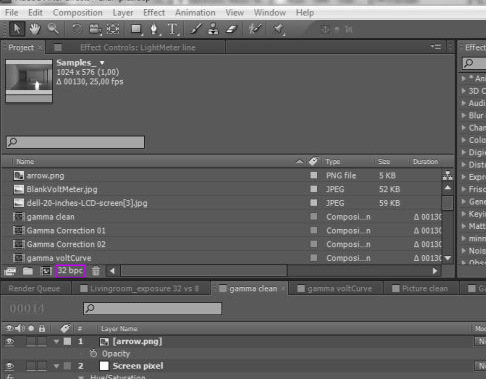
Task: Click the arrow.png file icon
Action: pyautogui.click(x=19, y=175)
